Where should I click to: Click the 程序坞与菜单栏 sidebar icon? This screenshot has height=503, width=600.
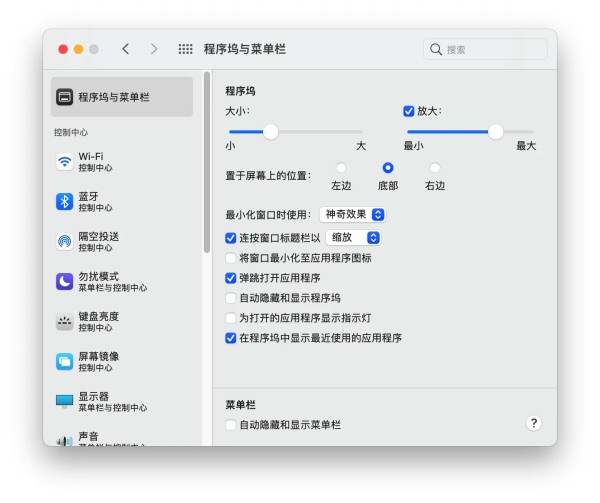64,97
